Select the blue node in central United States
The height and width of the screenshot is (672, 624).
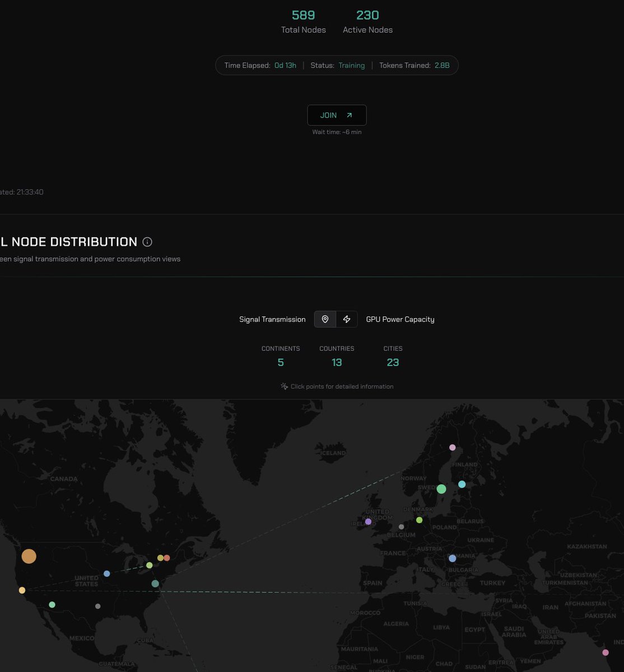pos(107,573)
